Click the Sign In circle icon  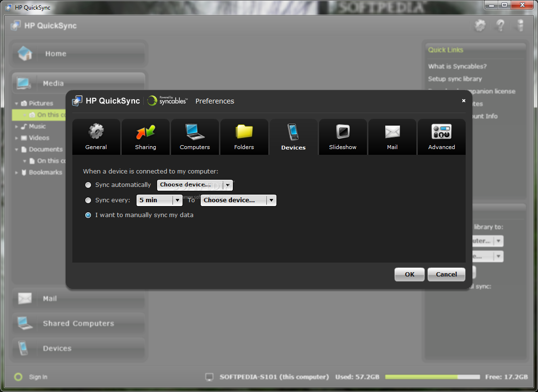[x=18, y=377]
